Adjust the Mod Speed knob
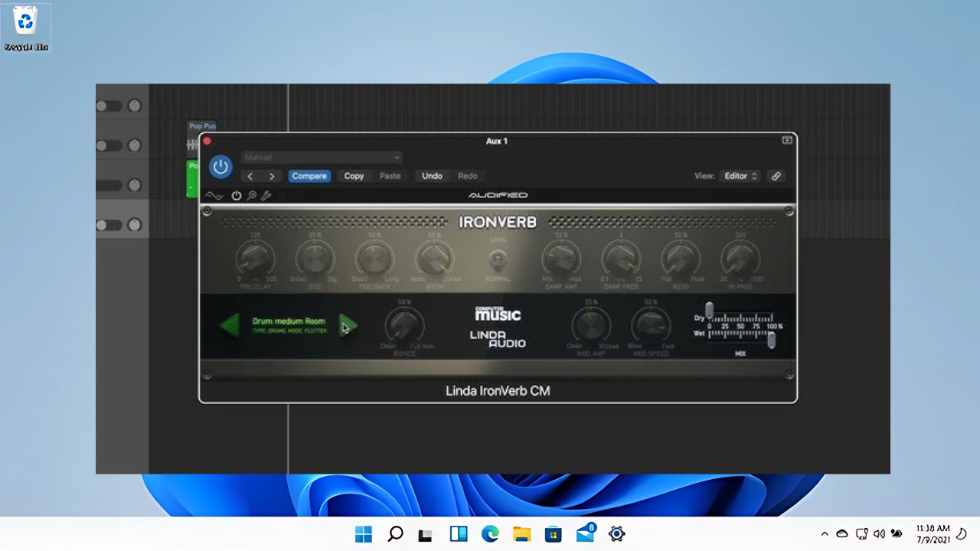The image size is (980, 551). tap(651, 325)
